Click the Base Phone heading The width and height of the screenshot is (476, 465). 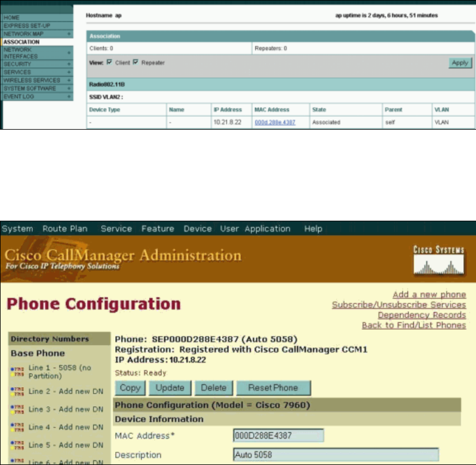coord(37,353)
